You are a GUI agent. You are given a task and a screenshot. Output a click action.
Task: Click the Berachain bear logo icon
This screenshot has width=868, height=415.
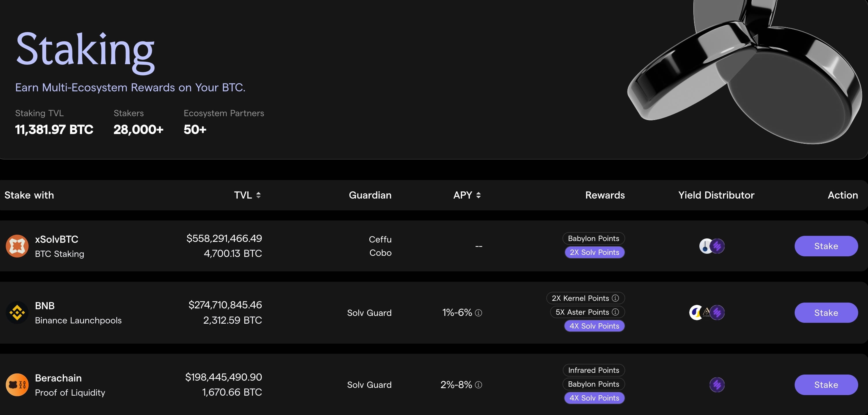click(x=17, y=385)
